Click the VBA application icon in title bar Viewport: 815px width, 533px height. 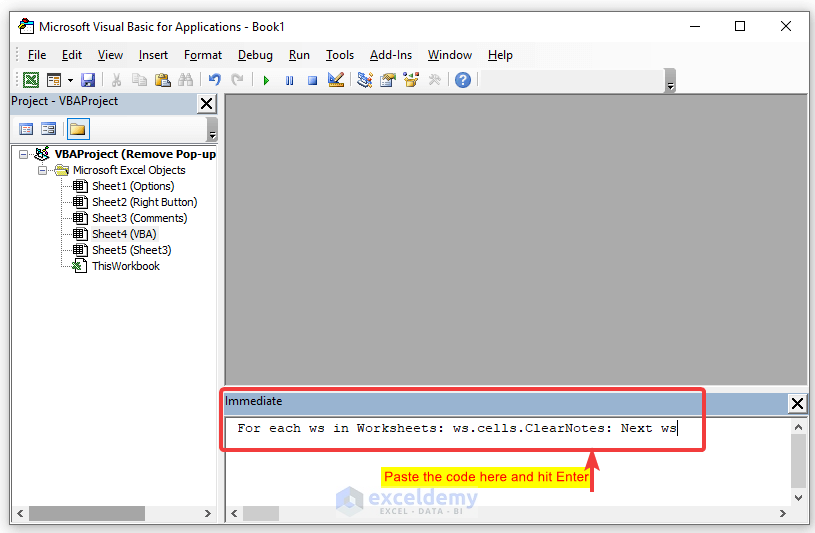26,27
